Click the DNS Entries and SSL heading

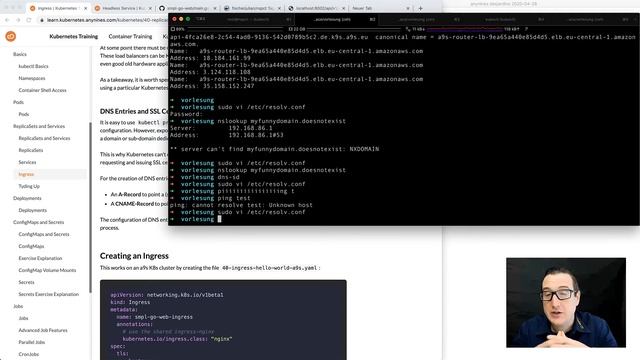(134, 111)
